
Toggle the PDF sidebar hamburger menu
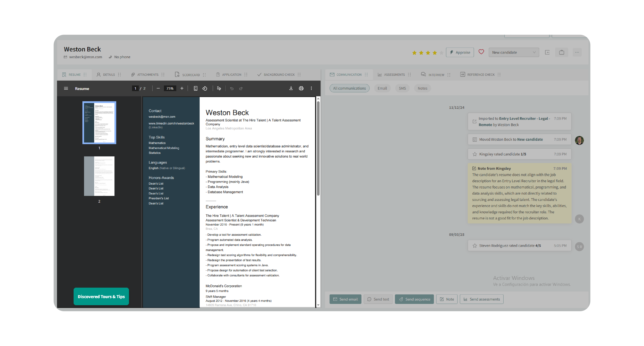click(66, 88)
